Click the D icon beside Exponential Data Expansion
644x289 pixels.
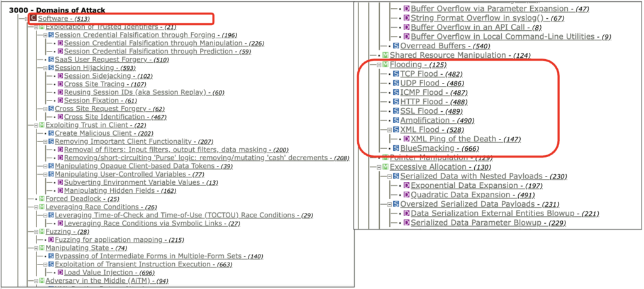(406, 185)
